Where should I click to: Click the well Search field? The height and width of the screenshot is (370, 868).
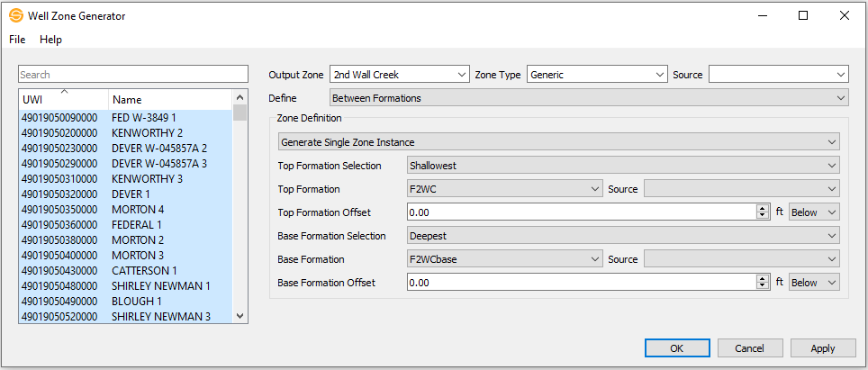[132, 75]
